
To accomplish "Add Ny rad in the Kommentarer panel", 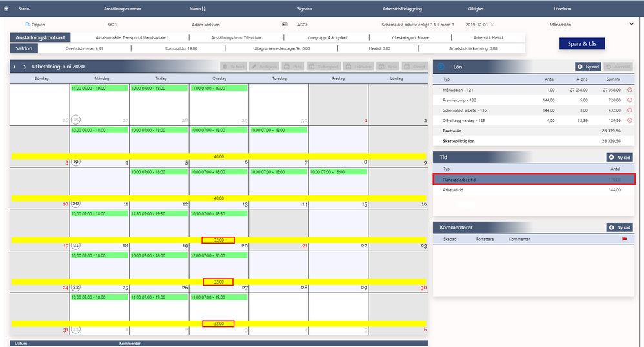I will coord(619,227).
